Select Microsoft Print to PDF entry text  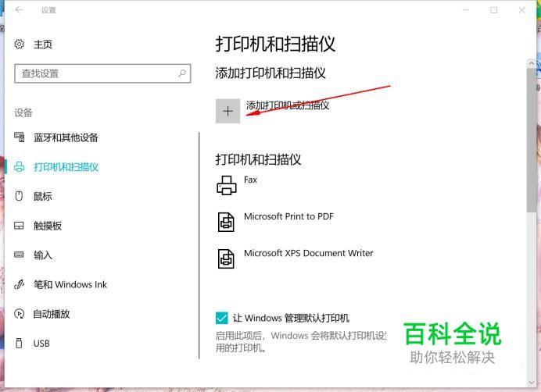288,216
